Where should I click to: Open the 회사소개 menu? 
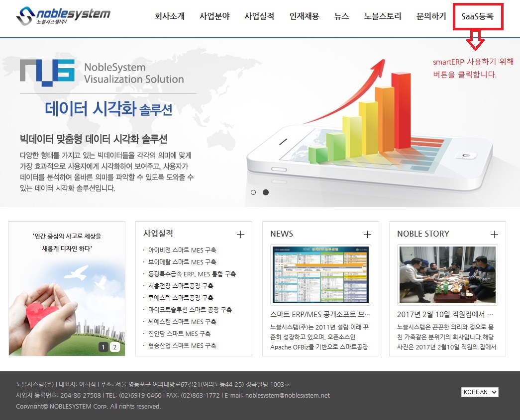(170, 16)
